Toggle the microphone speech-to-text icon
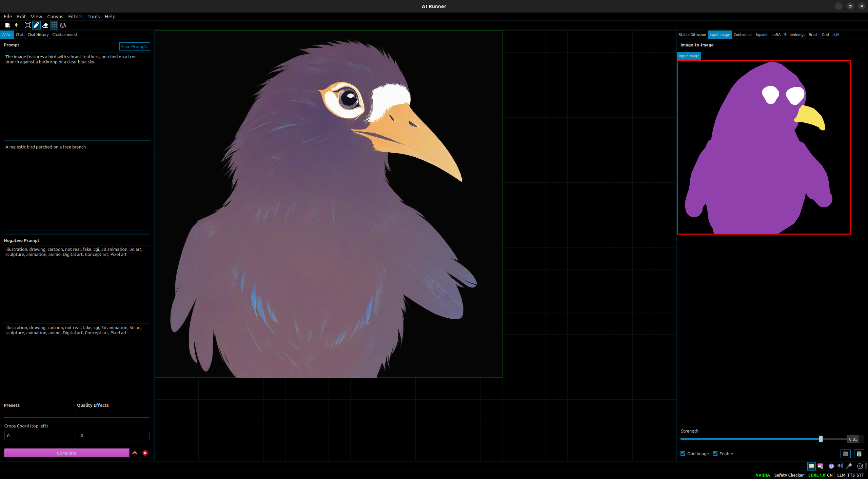Image resolution: width=868 pixels, height=479 pixels. (849, 466)
